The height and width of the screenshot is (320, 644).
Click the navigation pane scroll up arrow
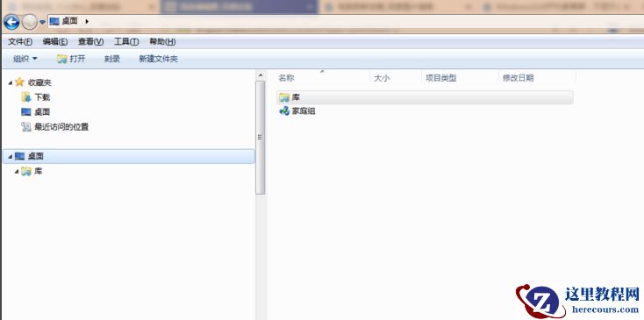tap(260, 75)
